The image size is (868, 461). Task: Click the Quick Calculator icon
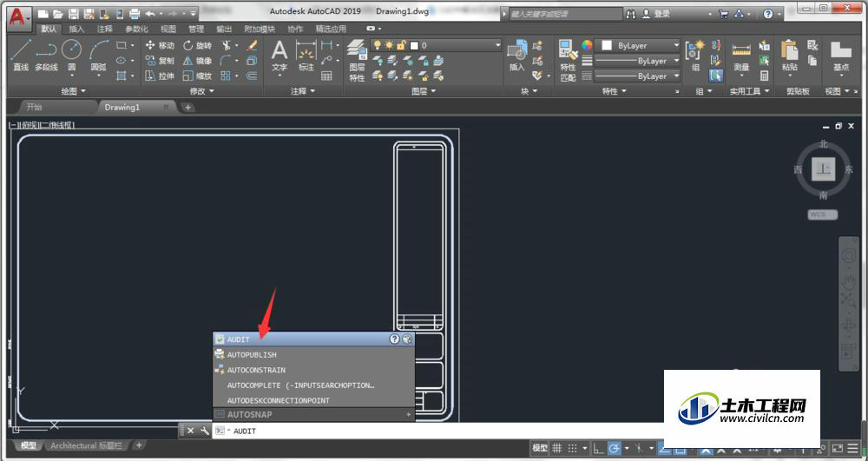click(x=765, y=76)
